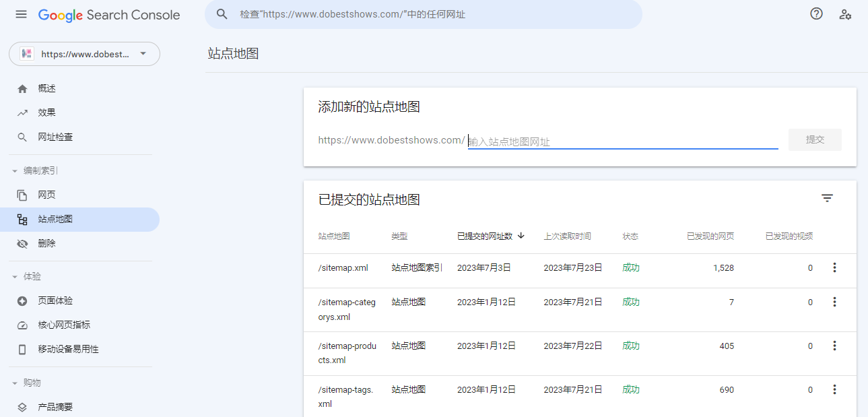This screenshot has height=417, width=868.
Task: Click sort arrow beside 已提交的网址数
Action: tap(521, 236)
